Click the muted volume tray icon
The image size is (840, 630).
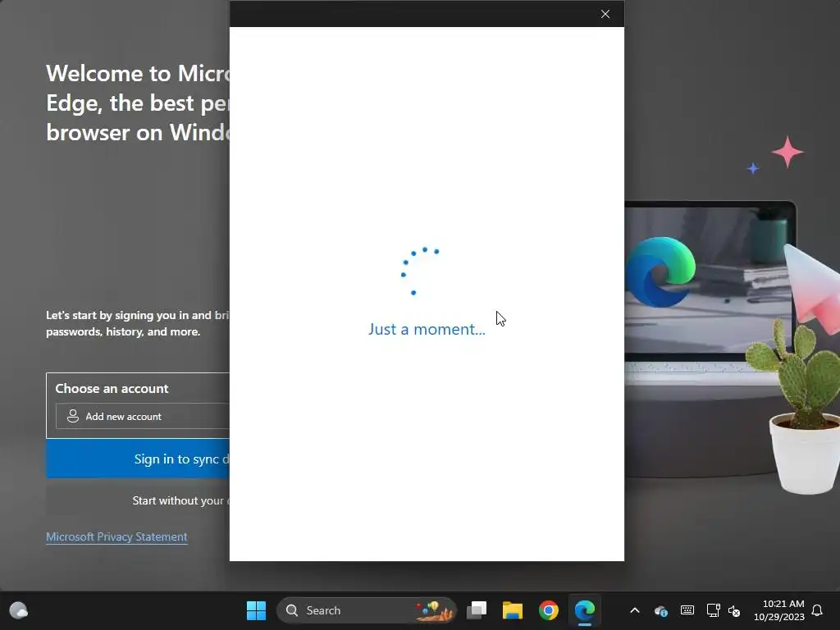[734, 610]
